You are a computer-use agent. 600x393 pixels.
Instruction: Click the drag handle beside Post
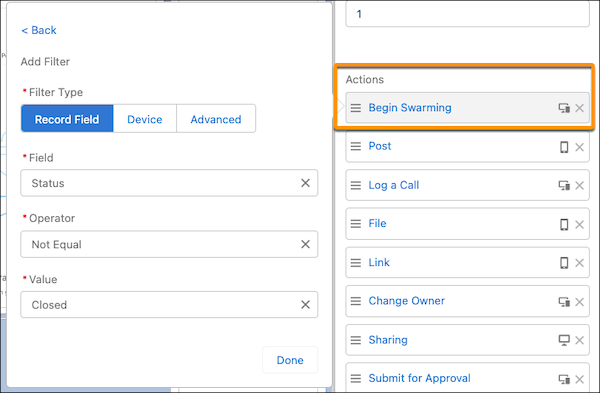[356, 146]
